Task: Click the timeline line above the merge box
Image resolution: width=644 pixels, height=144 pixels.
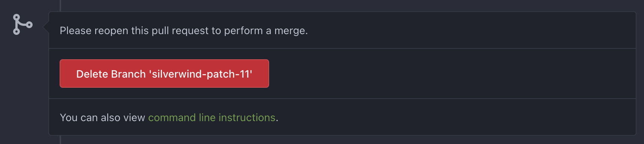Action: (x=60, y=5)
